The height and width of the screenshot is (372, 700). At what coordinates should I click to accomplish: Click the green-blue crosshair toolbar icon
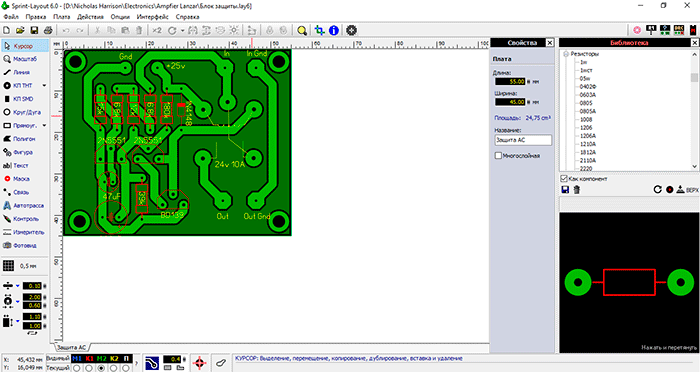pyautogui.click(x=319, y=30)
